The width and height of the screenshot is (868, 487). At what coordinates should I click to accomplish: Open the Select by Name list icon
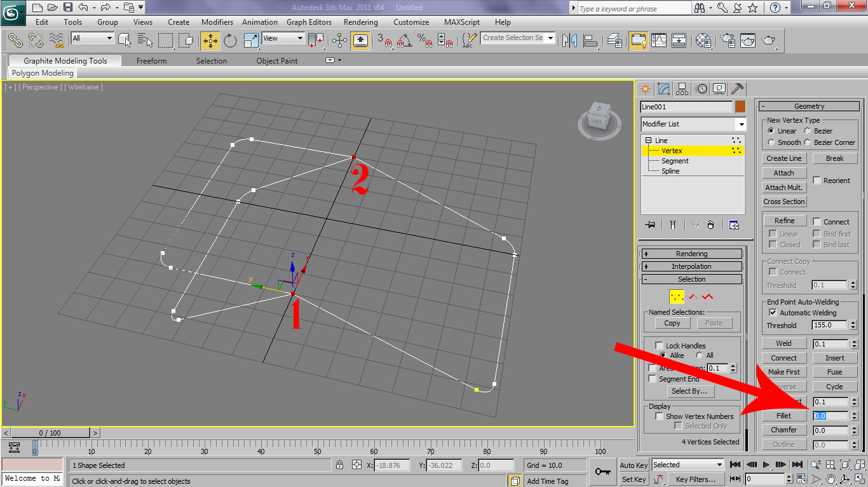145,40
